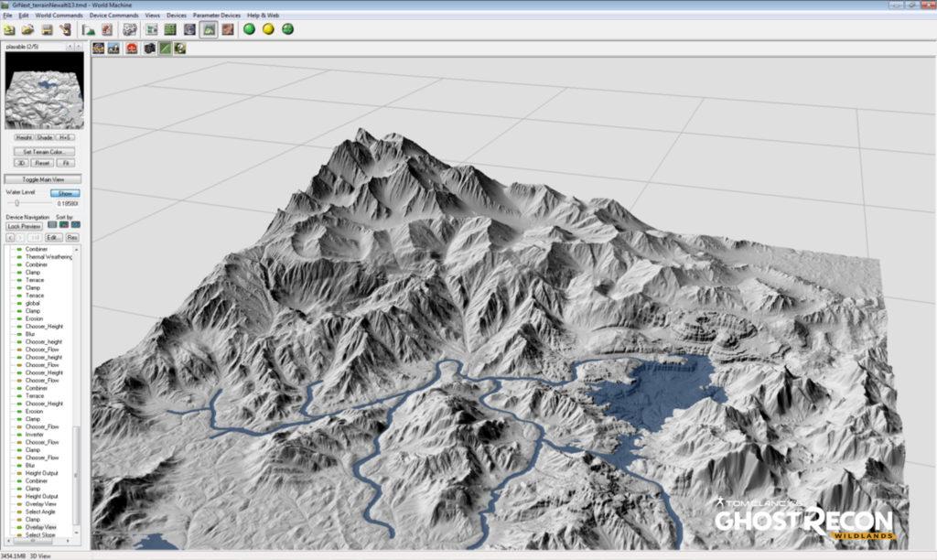Open the world extents terrain icon
The height and width of the screenshot is (560, 937).
point(89,29)
